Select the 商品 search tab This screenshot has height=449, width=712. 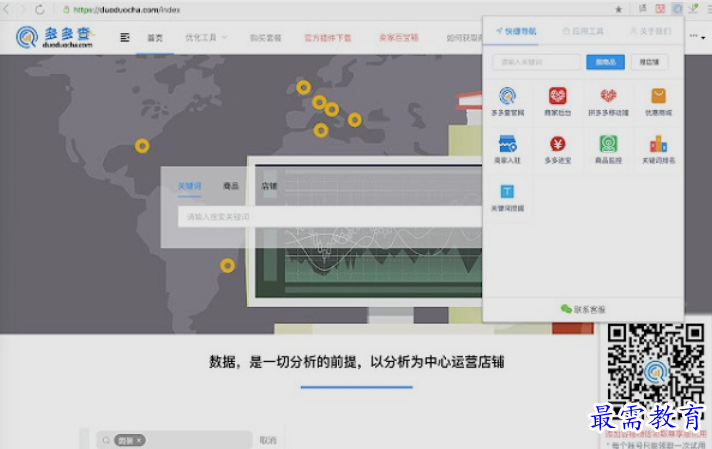[x=231, y=186]
